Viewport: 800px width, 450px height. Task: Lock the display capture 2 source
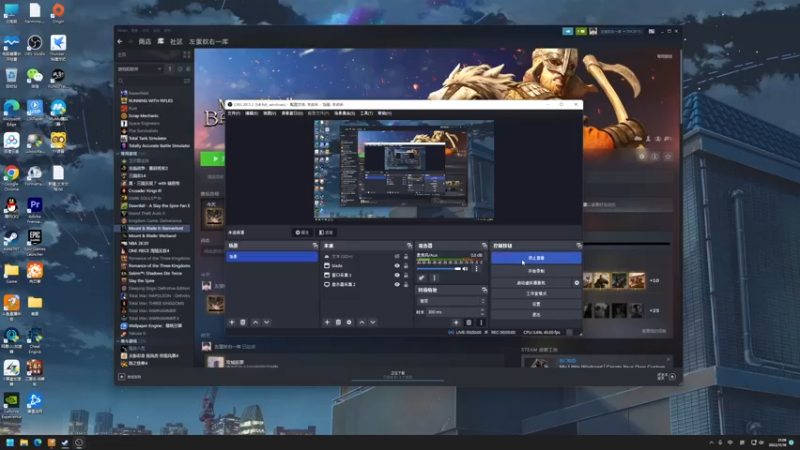tap(406, 284)
